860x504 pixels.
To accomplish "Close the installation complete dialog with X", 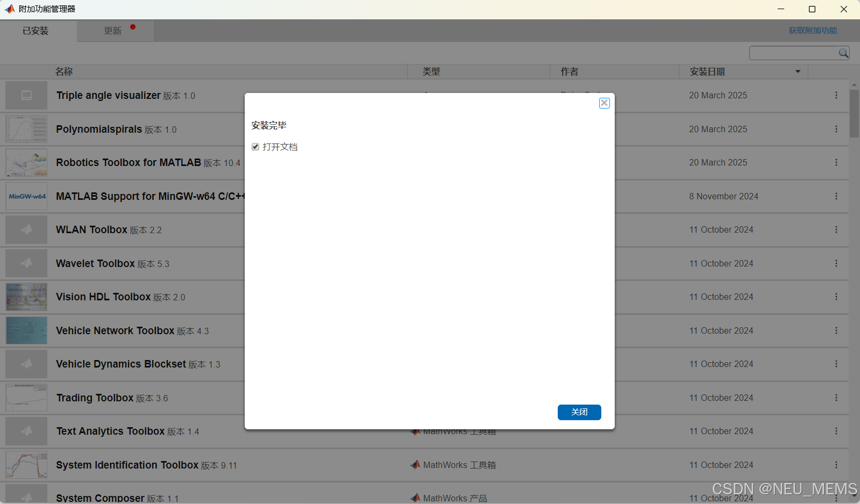I will (x=605, y=103).
